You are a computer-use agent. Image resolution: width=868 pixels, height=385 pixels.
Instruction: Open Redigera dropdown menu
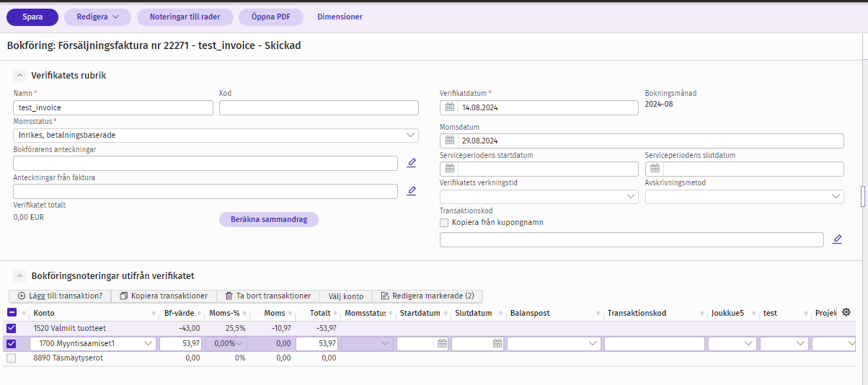97,17
